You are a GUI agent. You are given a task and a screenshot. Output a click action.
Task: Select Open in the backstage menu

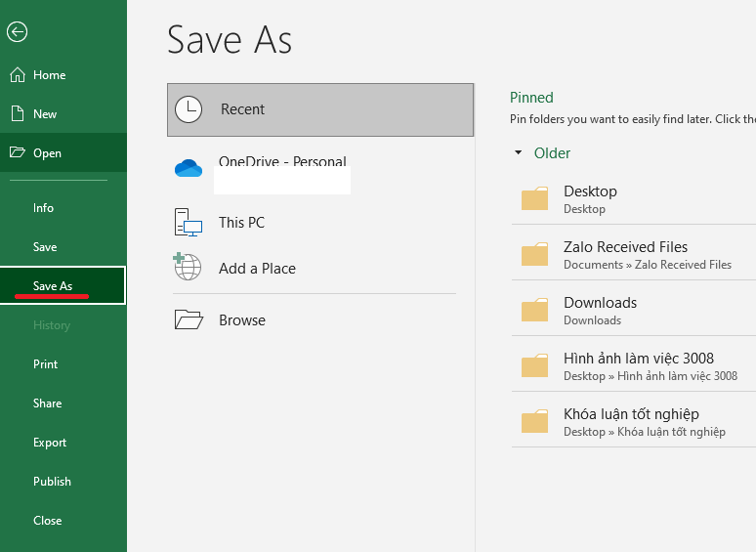point(63,152)
